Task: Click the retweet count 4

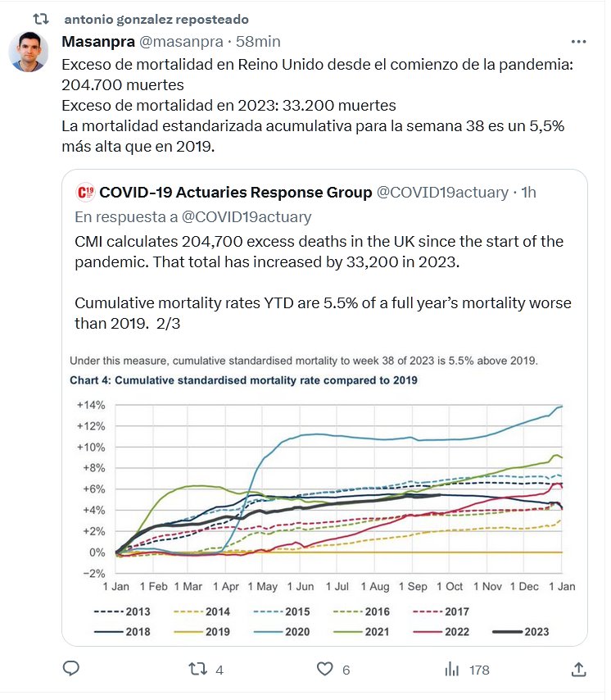Action: click(220, 670)
